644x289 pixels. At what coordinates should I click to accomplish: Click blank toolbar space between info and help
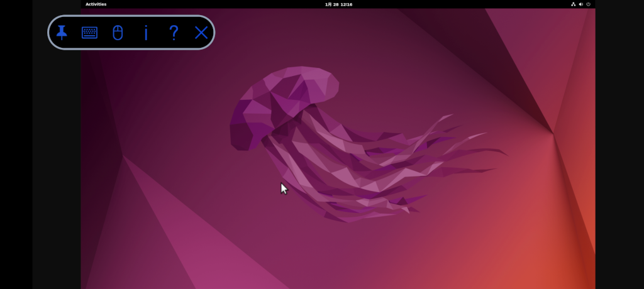point(160,33)
